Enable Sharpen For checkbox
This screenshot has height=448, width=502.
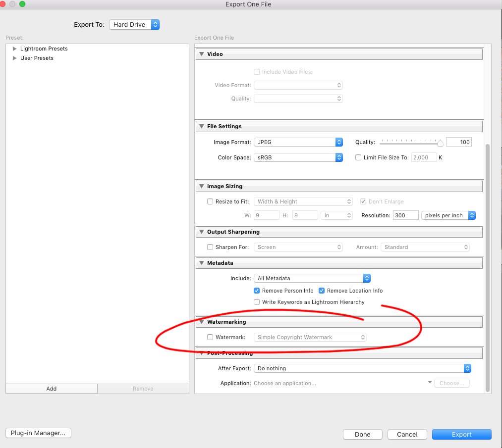210,247
